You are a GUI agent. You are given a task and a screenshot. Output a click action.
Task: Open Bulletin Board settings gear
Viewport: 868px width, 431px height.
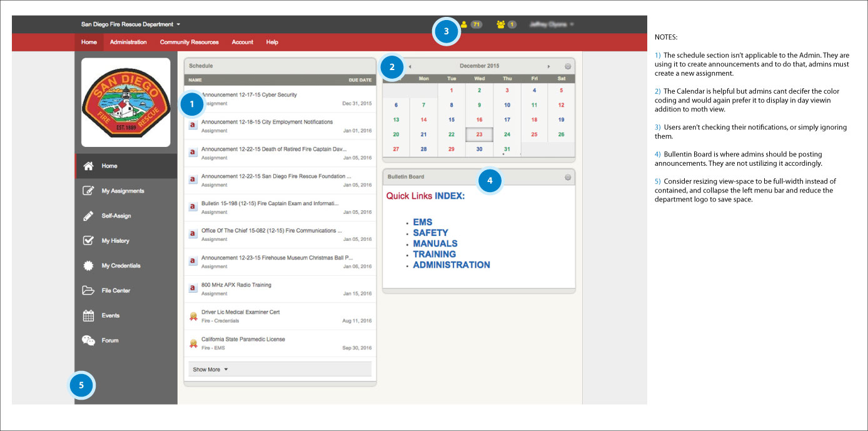pos(567,178)
